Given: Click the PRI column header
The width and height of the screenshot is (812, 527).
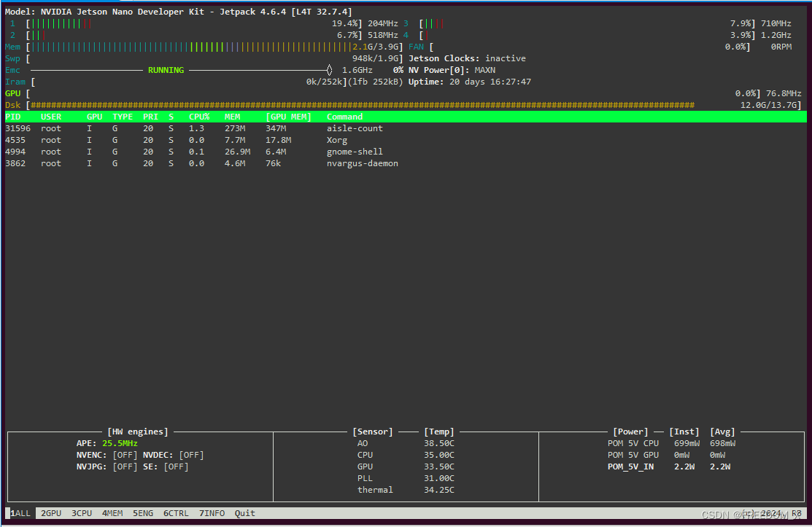Looking at the screenshot, I should point(150,117).
